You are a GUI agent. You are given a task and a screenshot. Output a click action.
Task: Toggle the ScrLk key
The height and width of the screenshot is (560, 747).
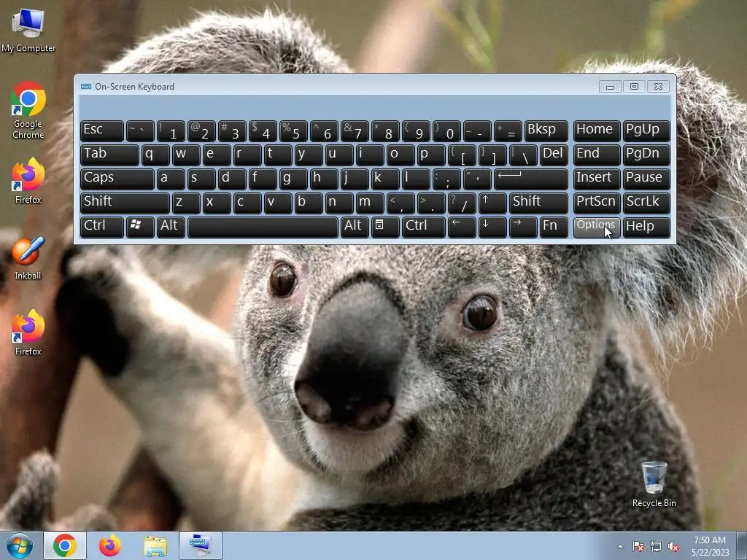coord(646,203)
